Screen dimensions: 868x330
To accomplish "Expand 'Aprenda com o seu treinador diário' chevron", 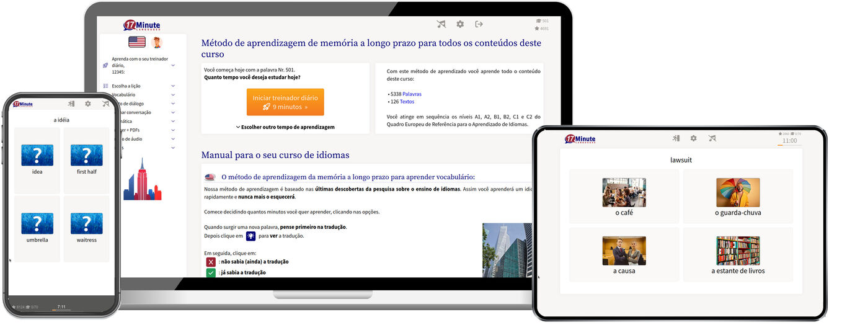I will point(173,65).
